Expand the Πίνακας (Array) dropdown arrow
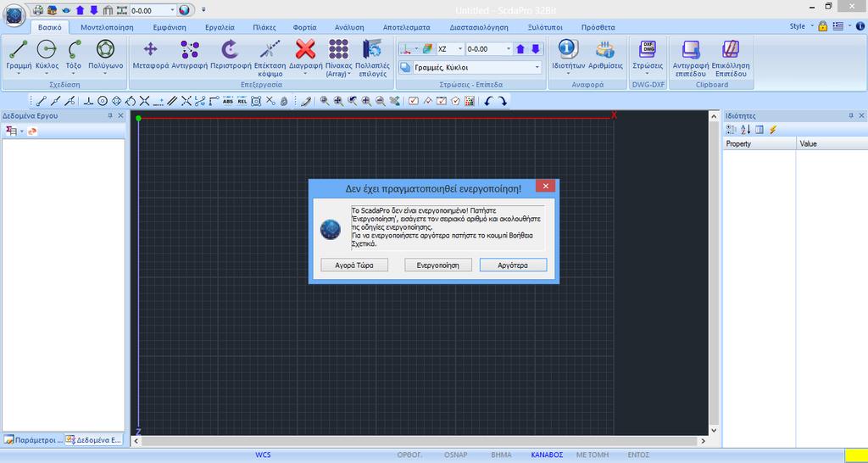The width and height of the screenshot is (868, 463). [349, 74]
